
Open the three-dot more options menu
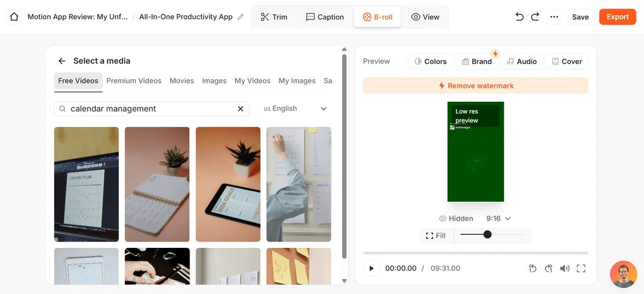[x=554, y=17]
